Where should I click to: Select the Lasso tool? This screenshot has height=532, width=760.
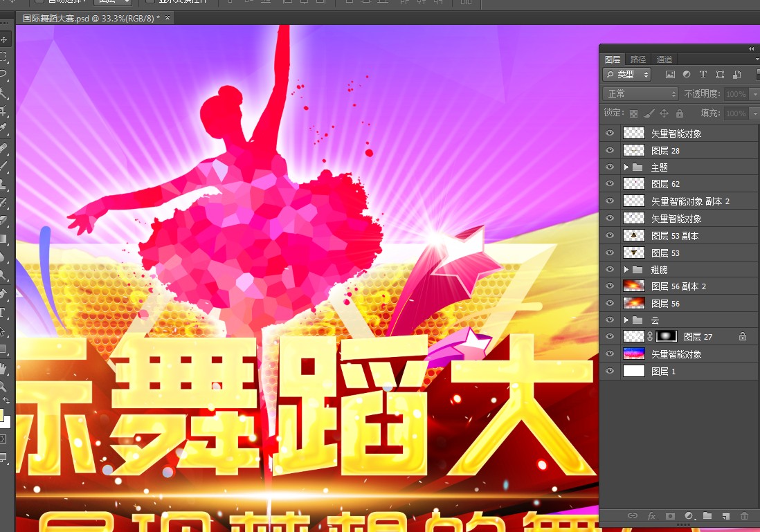click(x=3, y=73)
